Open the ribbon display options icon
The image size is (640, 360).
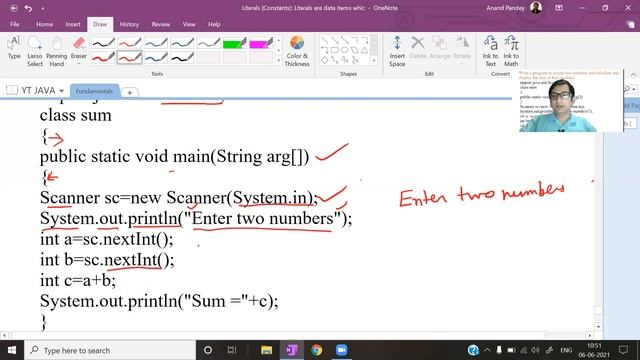point(559,8)
